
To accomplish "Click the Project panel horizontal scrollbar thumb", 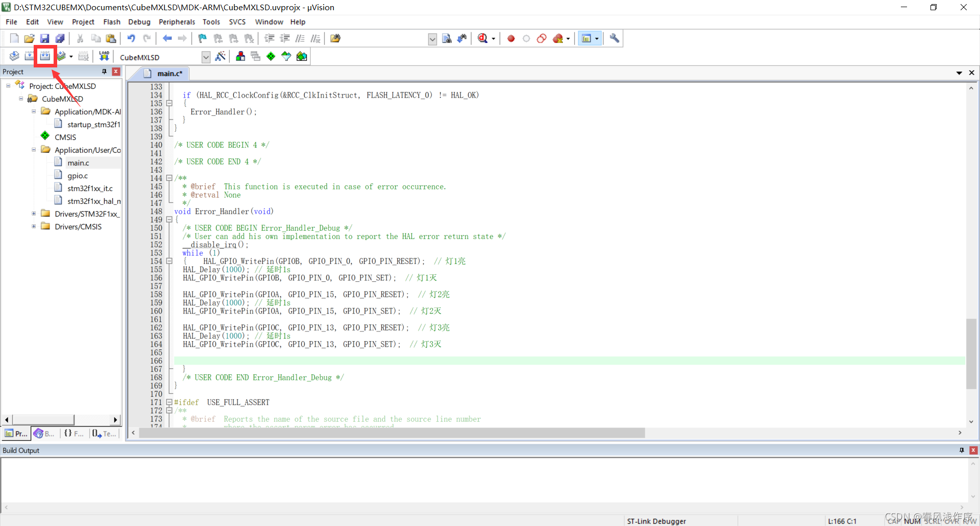I will point(44,420).
